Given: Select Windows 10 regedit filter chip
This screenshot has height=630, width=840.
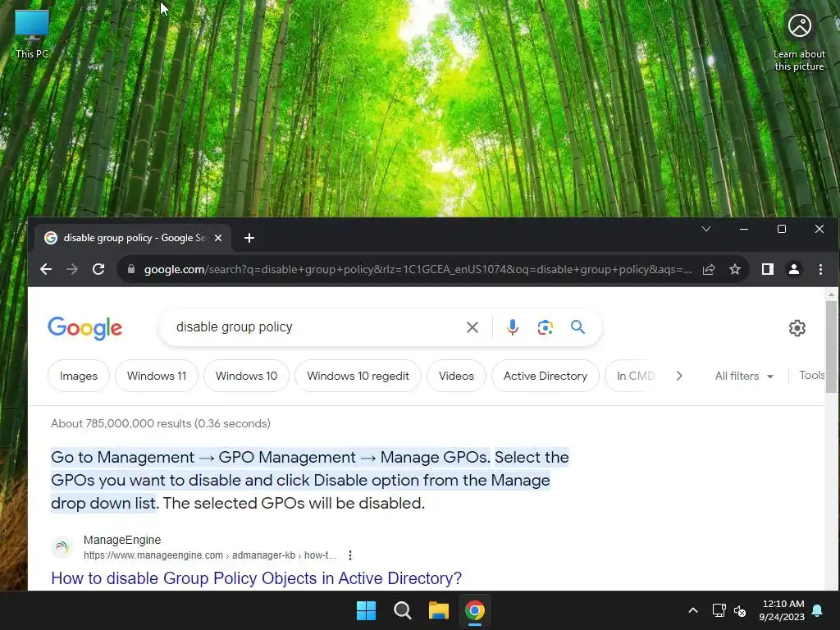Looking at the screenshot, I should click(358, 376).
